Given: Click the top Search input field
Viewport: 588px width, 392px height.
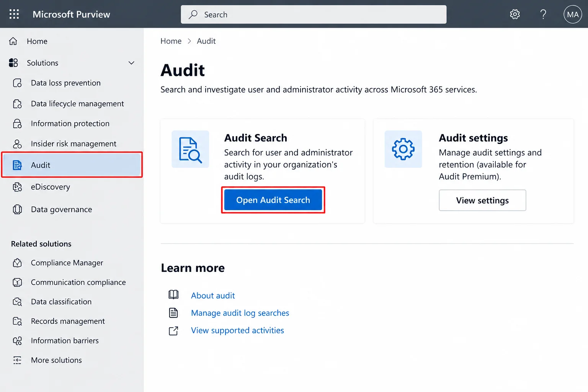Looking at the screenshot, I should click(314, 15).
